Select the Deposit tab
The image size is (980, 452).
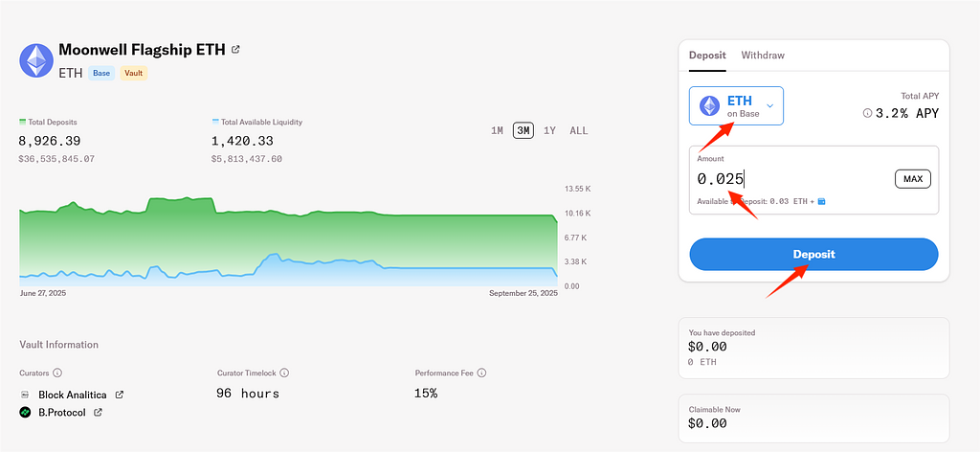(706, 56)
